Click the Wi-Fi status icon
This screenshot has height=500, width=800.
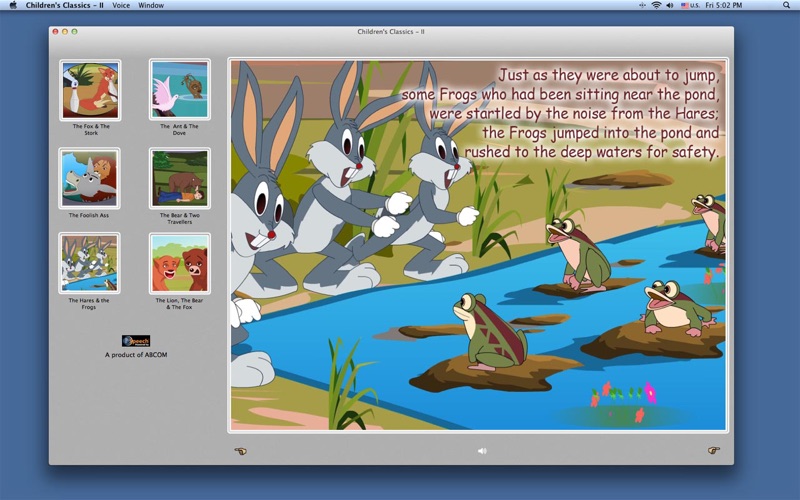point(656,5)
